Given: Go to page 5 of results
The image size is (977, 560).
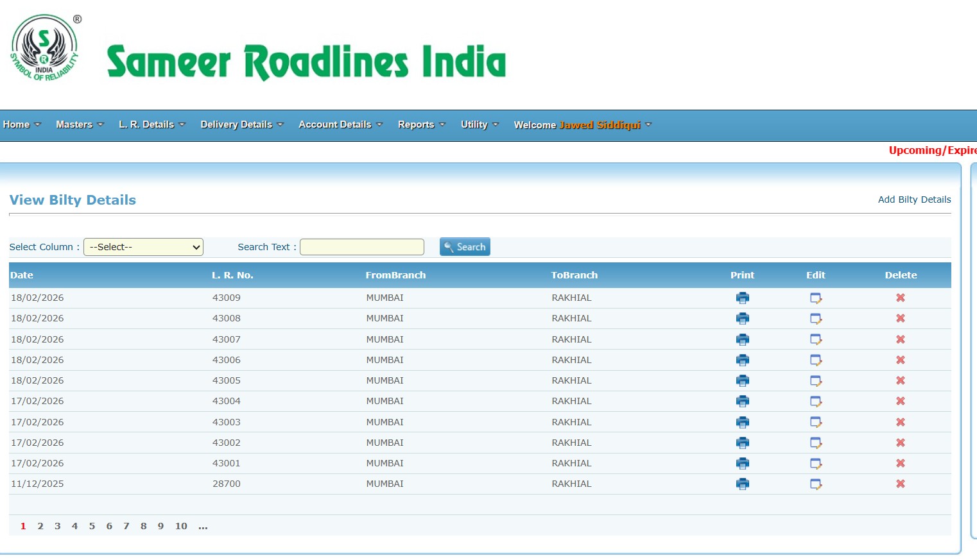Looking at the screenshot, I should (x=92, y=526).
